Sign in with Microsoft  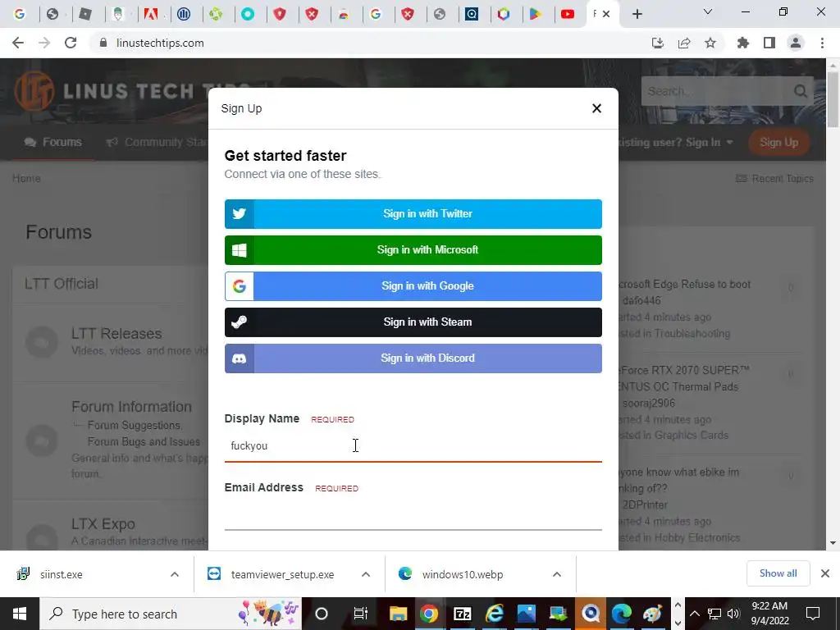point(413,249)
